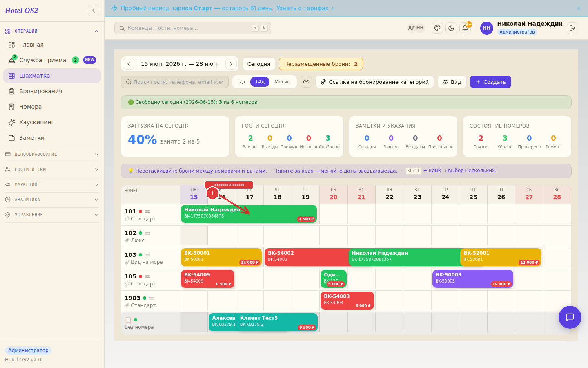Image resolution: width=588 pixels, height=368 pixels.
Task: Open the Узнать о тарифах link
Action: point(302,8)
